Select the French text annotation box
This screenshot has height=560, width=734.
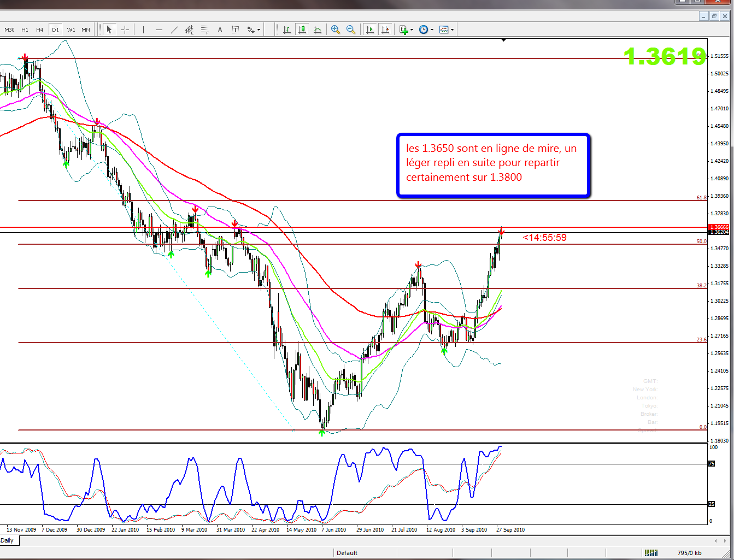[x=494, y=165]
